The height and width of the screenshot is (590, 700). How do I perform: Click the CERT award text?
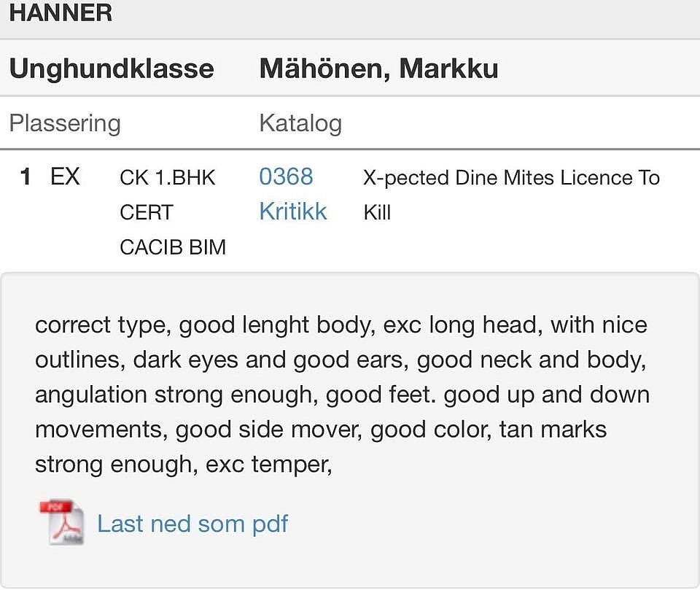coord(147,213)
